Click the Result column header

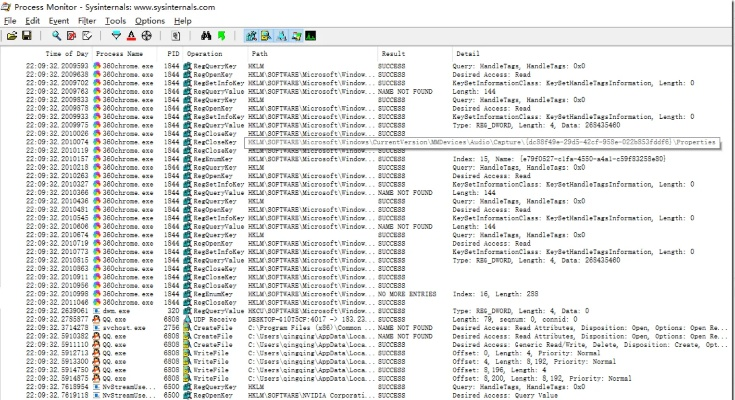coord(392,53)
